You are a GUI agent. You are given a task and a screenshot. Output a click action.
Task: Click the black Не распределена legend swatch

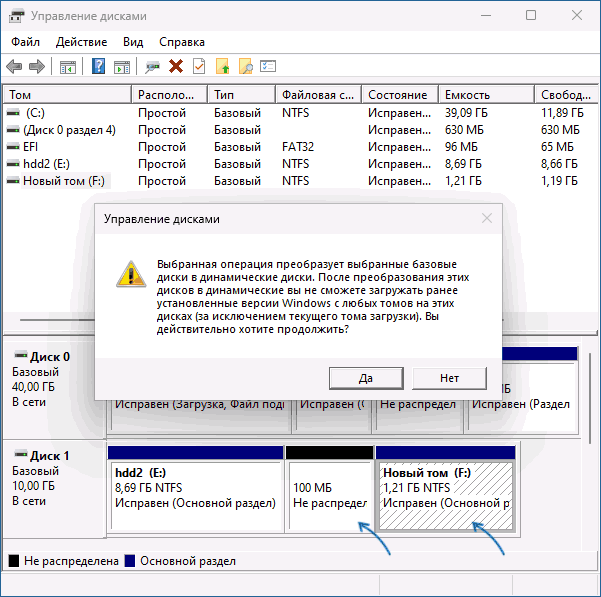[x=14, y=561]
